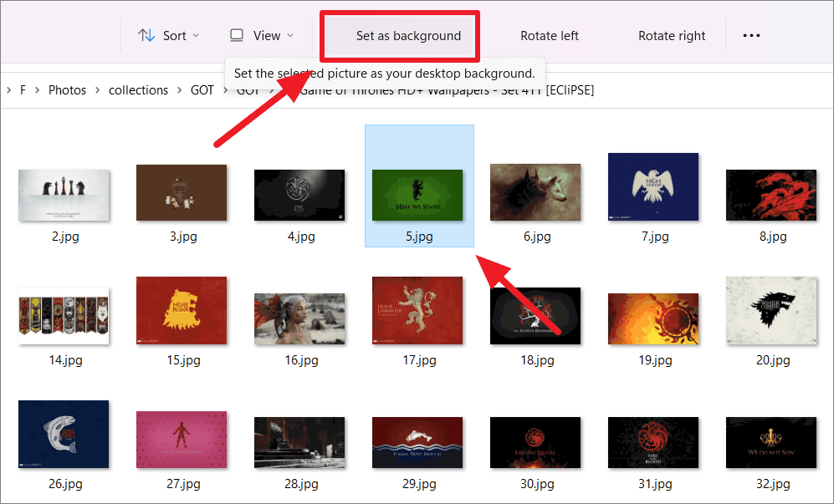The image size is (834, 504).
Task: Select the 18.jpg weirwood tree thumbnail
Action: click(535, 316)
